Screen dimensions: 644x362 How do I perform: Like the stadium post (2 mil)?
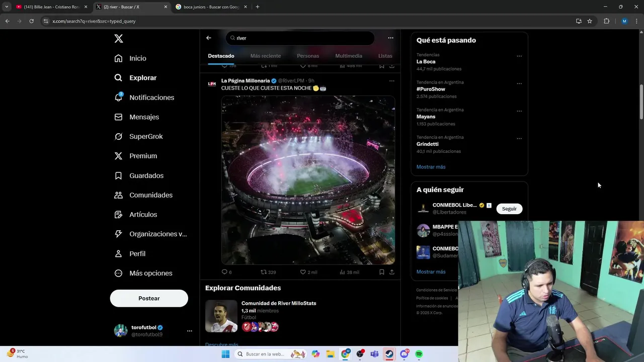click(x=308, y=272)
